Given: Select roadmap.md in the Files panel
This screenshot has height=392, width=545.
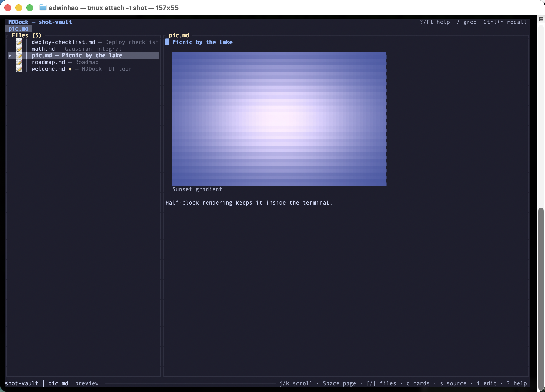Looking at the screenshot, I should [x=65, y=62].
